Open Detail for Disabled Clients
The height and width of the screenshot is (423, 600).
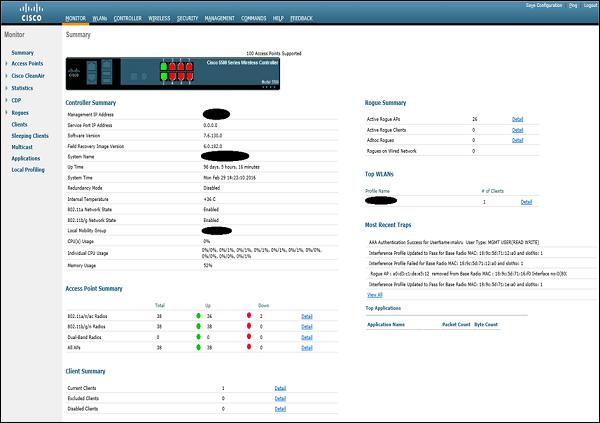click(x=280, y=409)
